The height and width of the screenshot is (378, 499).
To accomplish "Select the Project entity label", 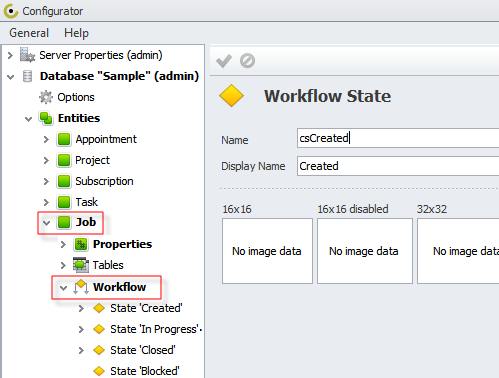I will (x=92, y=160).
